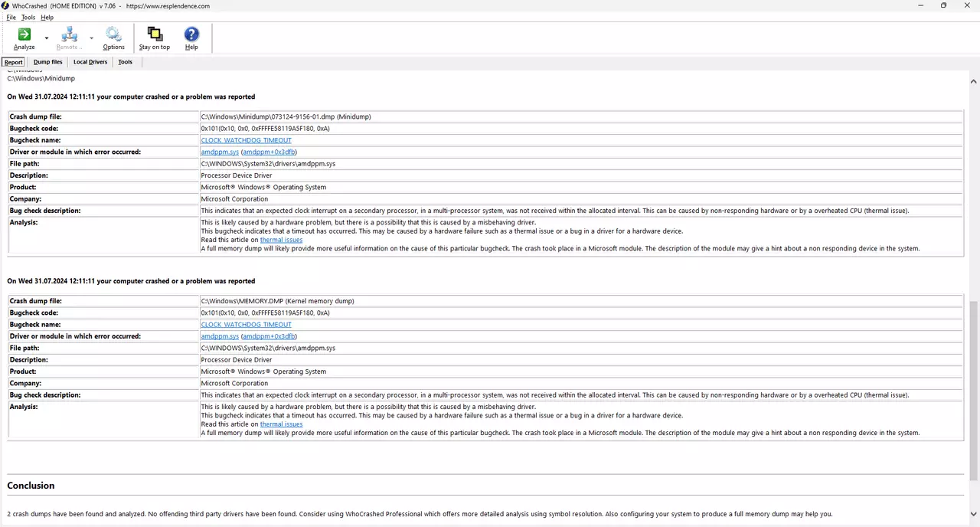Click the Analyze toolbar icon
This screenshot has height=527, width=980.
coord(24,34)
